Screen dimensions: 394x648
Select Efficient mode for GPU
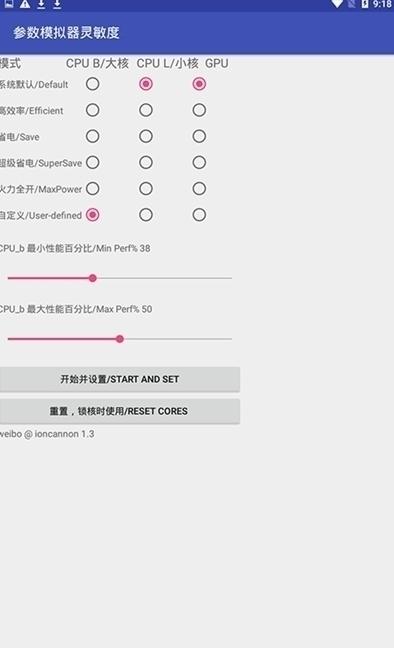pos(199,110)
